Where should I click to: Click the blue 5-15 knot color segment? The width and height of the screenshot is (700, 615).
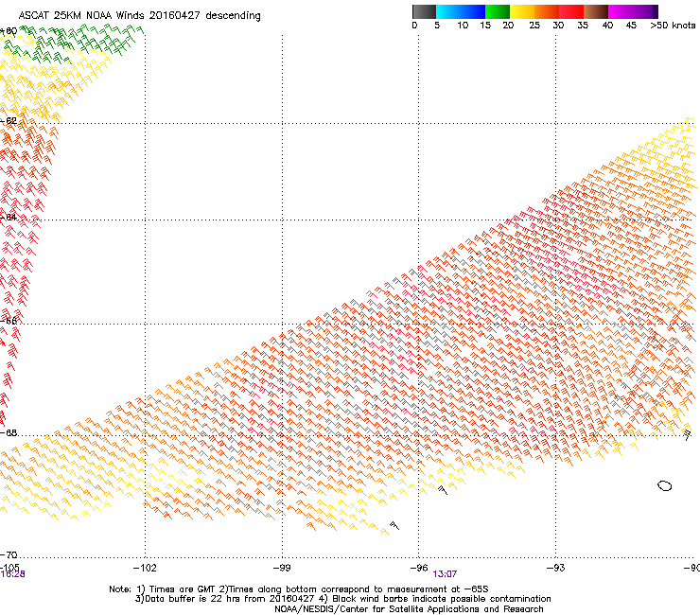coord(461,11)
